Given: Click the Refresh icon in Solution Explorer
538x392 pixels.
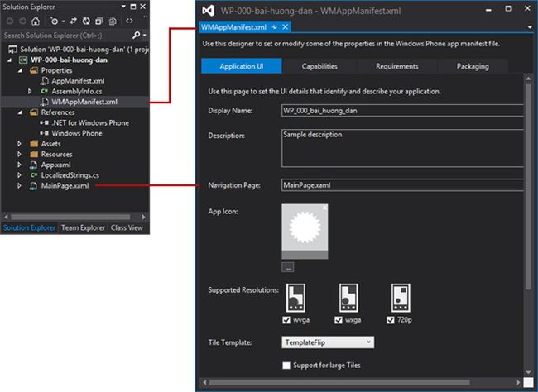Looking at the screenshot, I should click(x=86, y=22).
